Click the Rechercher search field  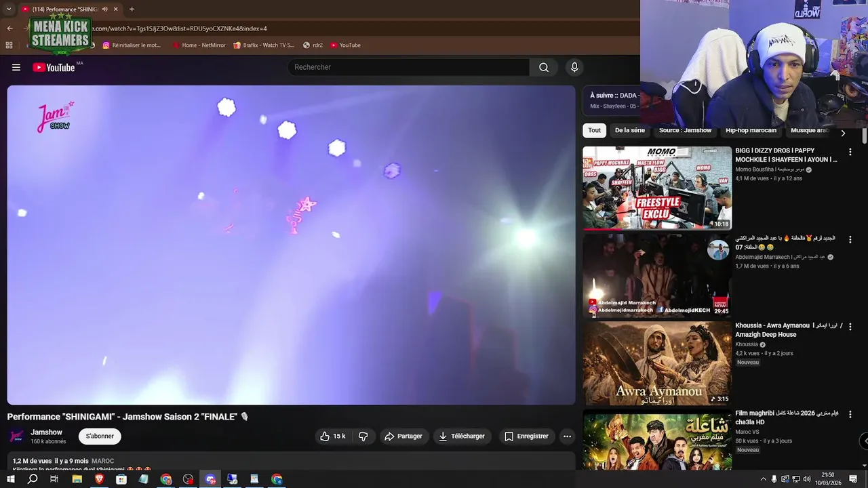tap(408, 67)
